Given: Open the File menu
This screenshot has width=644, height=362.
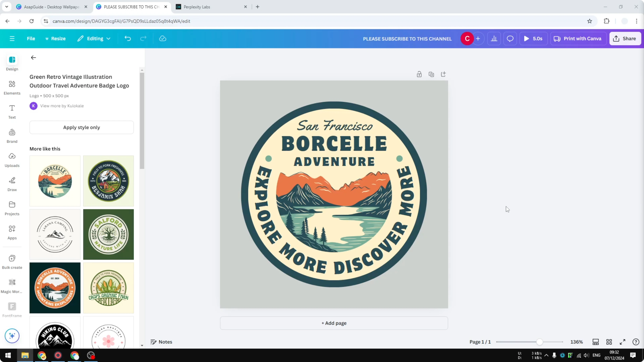Looking at the screenshot, I should pos(31,38).
